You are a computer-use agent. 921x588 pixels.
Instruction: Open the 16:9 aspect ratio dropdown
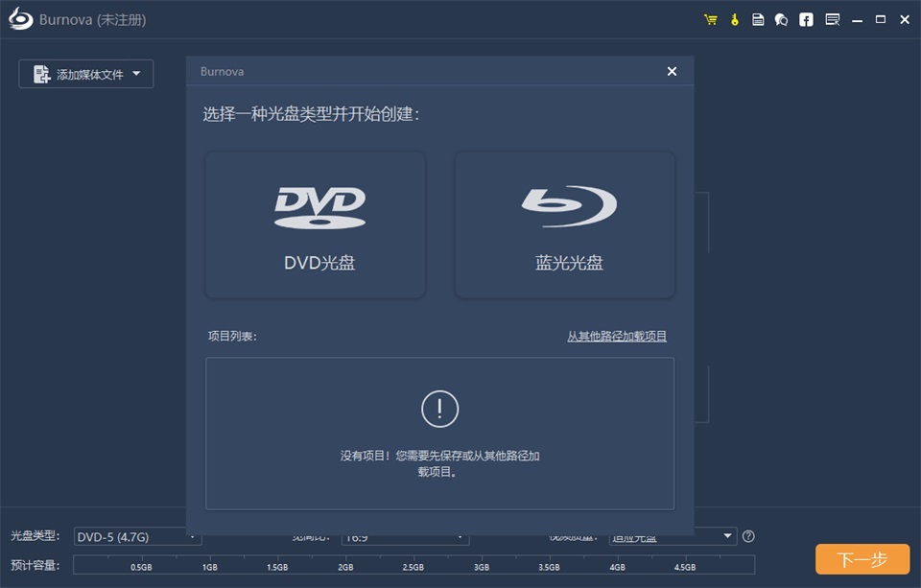(x=405, y=537)
